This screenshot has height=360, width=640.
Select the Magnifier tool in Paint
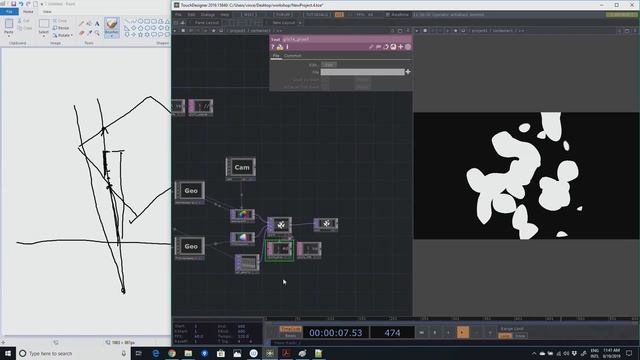tap(97, 33)
